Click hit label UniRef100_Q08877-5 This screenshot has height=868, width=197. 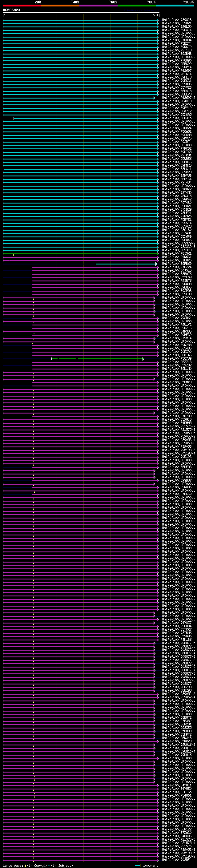tap(179, 643)
